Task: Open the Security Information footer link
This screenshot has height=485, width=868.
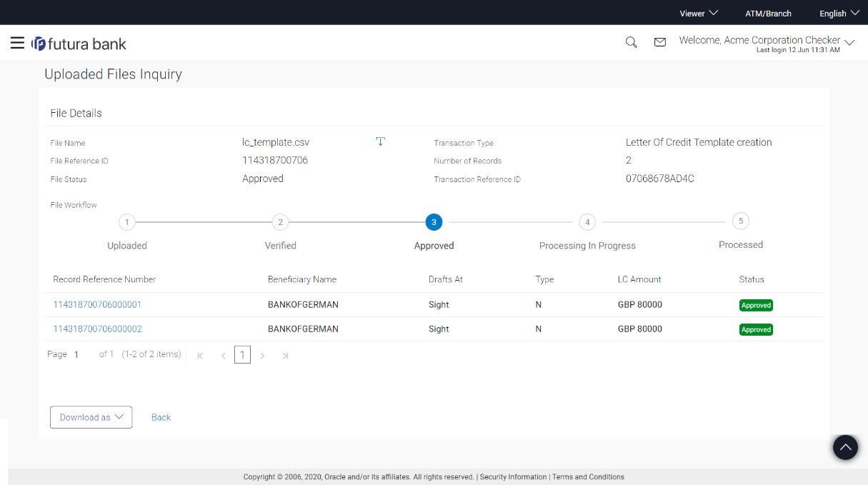Action: [513, 476]
